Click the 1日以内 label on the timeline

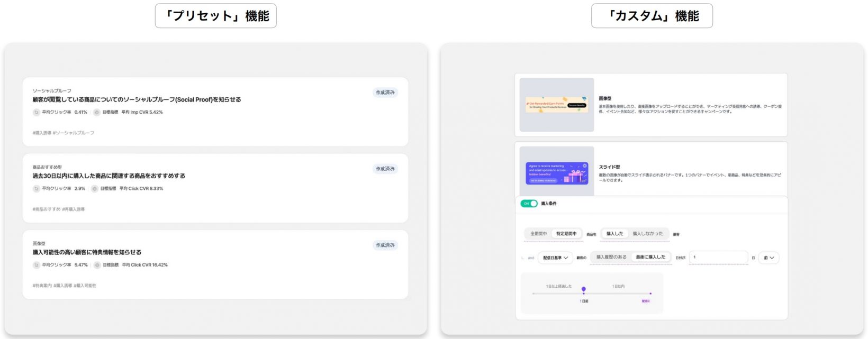point(618,286)
